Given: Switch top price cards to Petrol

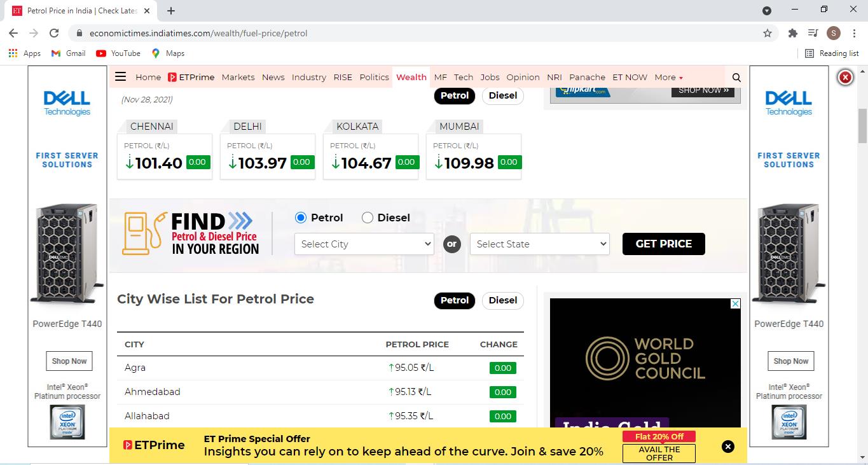Looking at the screenshot, I should [x=455, y=95].
